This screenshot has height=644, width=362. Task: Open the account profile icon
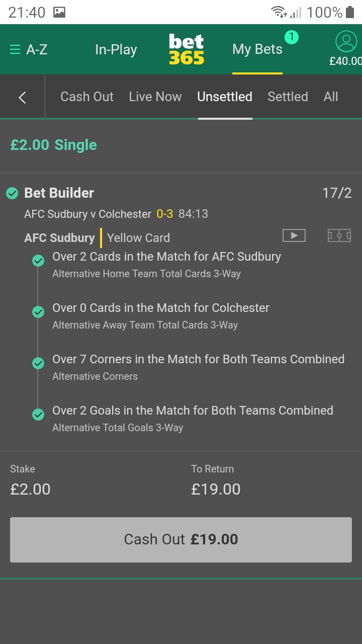[346, 41]
